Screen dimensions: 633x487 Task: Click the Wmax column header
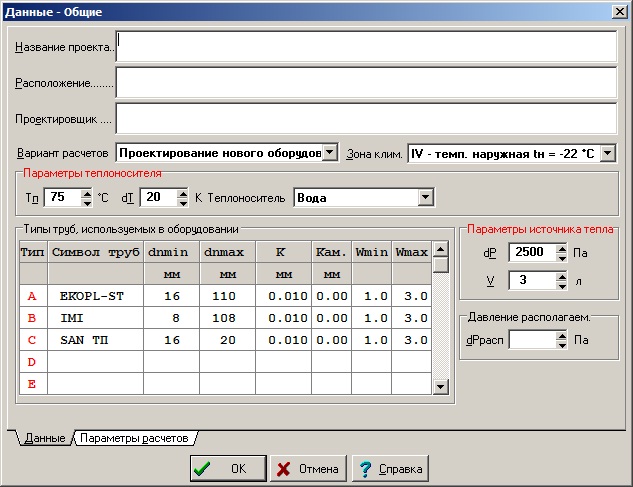click(411, 252)
